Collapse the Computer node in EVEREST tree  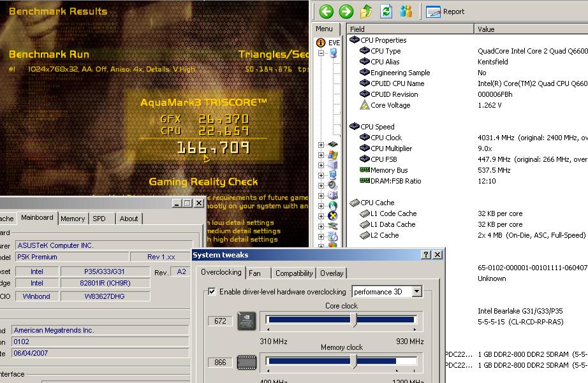pyautogui.click(x=321, y=54)
